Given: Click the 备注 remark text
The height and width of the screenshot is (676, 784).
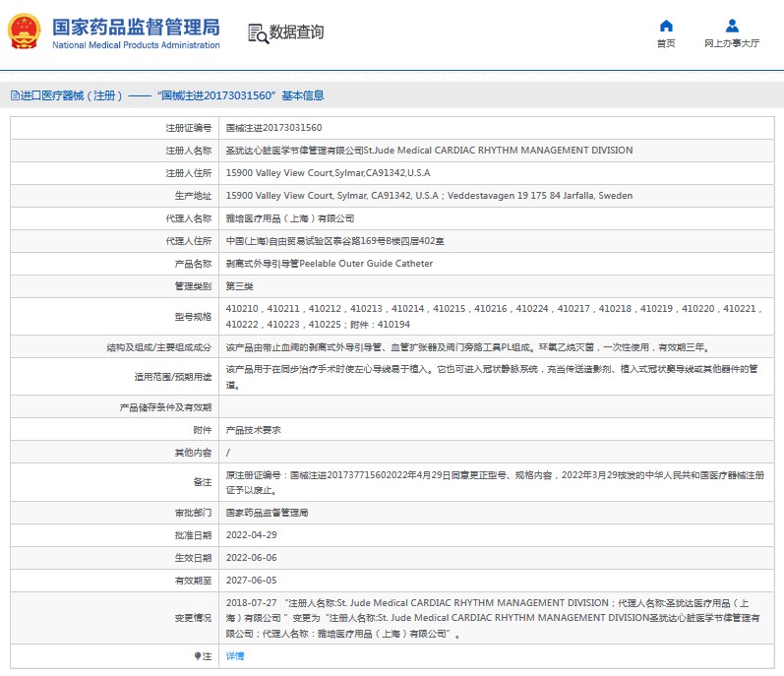Looking at the screenshot, I should (495, 482).
